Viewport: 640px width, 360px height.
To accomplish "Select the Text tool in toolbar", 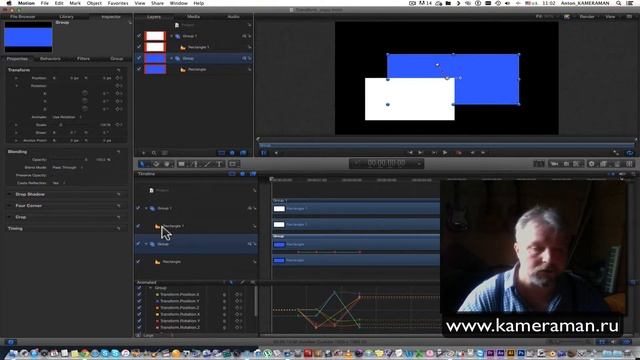I will click(x=219, y=164).
